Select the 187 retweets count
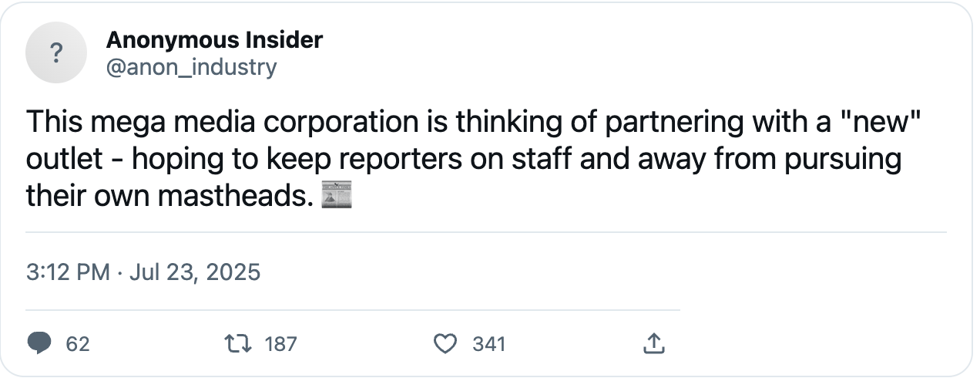 (x=280, y=344)
